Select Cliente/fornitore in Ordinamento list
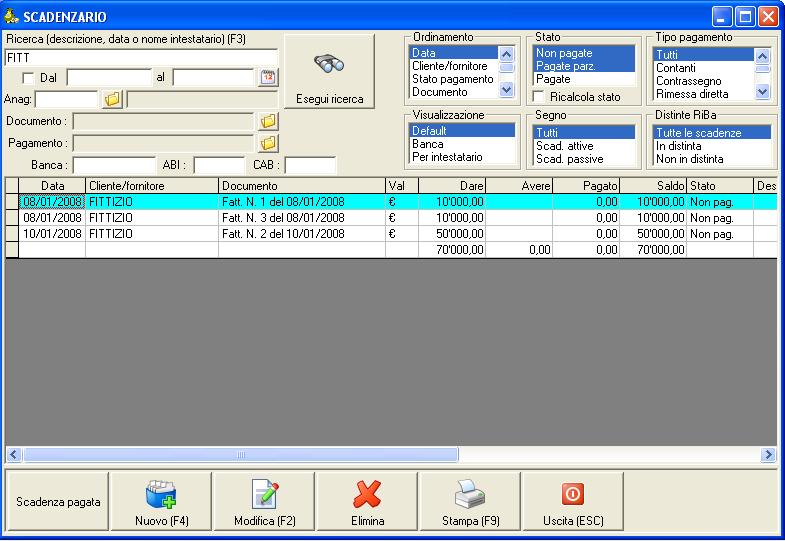The image size is (785, 541). pos(454,66)
